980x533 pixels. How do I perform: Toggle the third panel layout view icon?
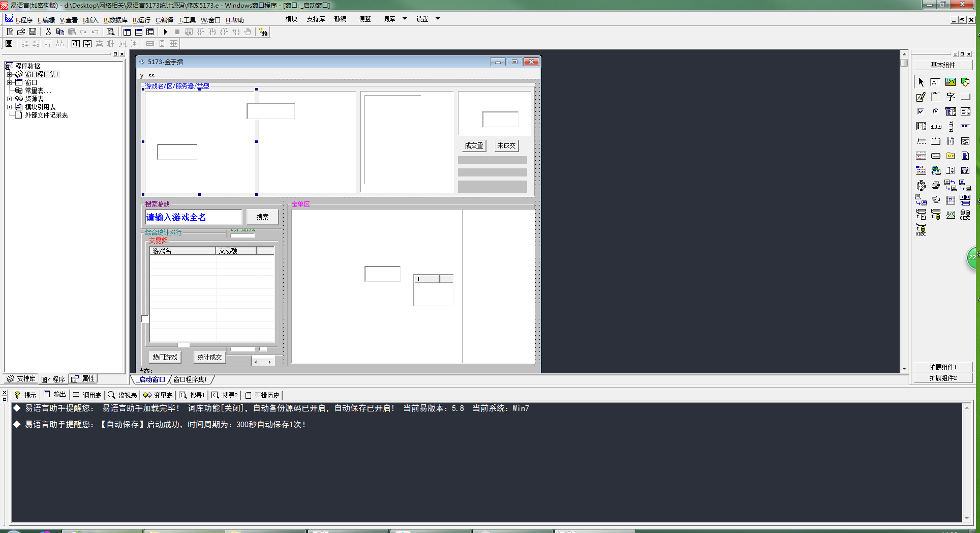pyautogui.click(x=150, y=32)
